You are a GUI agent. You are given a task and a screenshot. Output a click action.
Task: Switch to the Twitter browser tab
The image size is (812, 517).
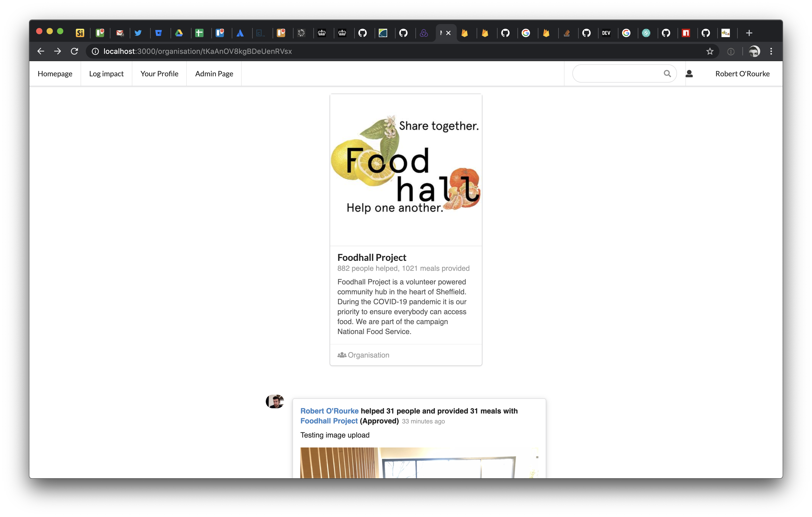pyautogui.click(x=138, y=33)
